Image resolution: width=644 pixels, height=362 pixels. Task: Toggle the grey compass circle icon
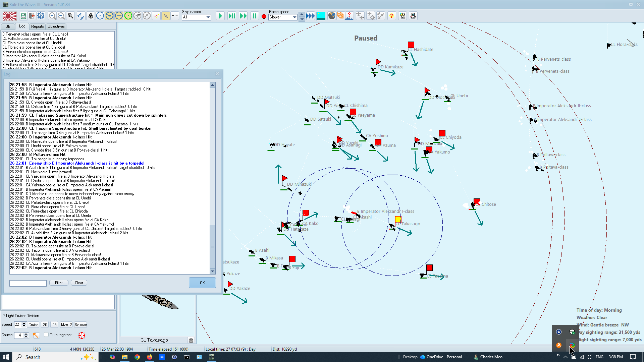[147, 16]
